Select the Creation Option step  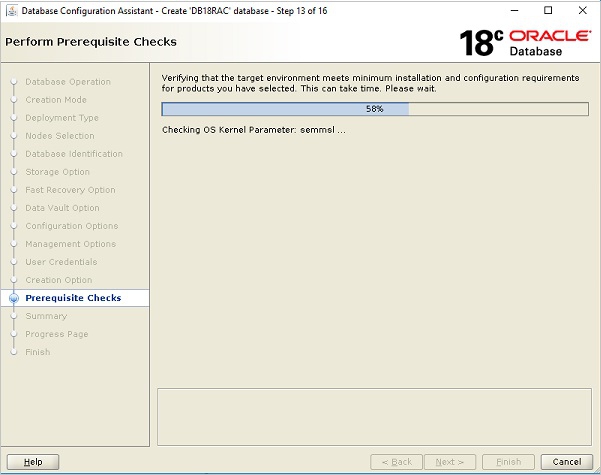59,280
